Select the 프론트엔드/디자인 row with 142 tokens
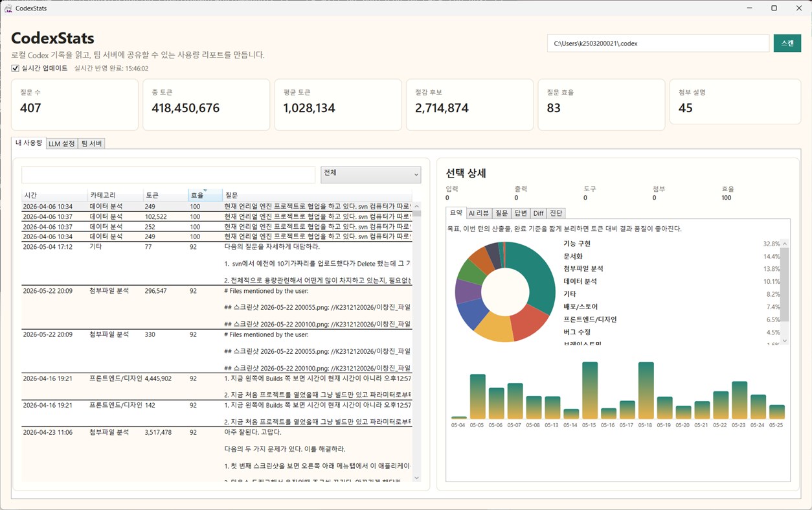 (217, 413)
